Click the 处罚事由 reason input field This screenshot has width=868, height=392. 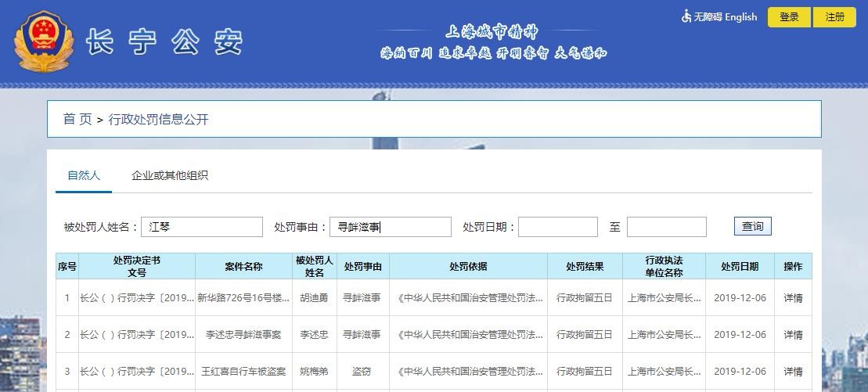pyautogui.click(x=391, y=227)
